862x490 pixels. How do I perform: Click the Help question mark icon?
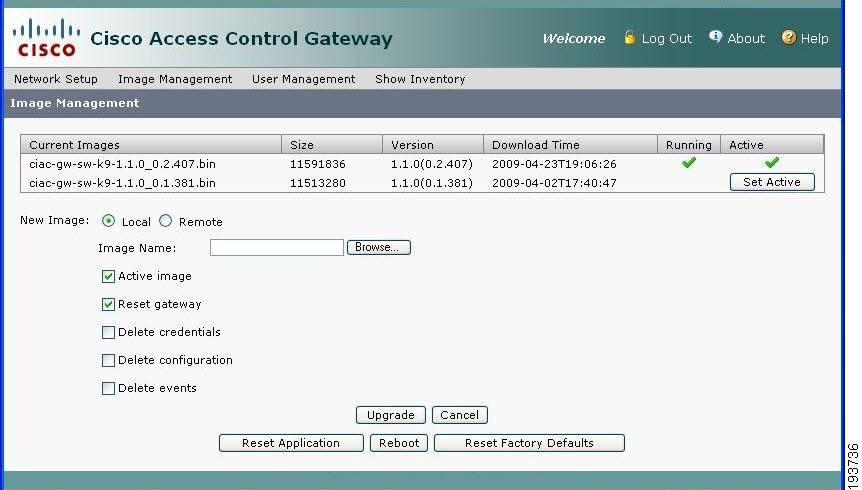click(x=789, y=38)
